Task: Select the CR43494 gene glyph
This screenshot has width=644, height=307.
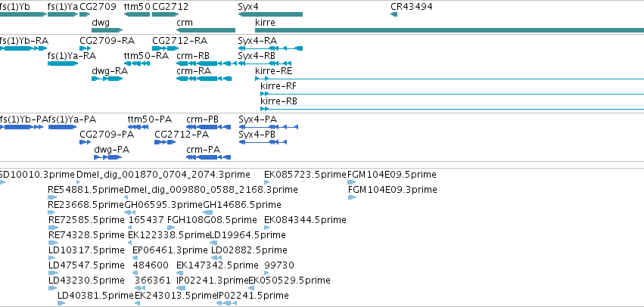Action: [x=394, y=14]
